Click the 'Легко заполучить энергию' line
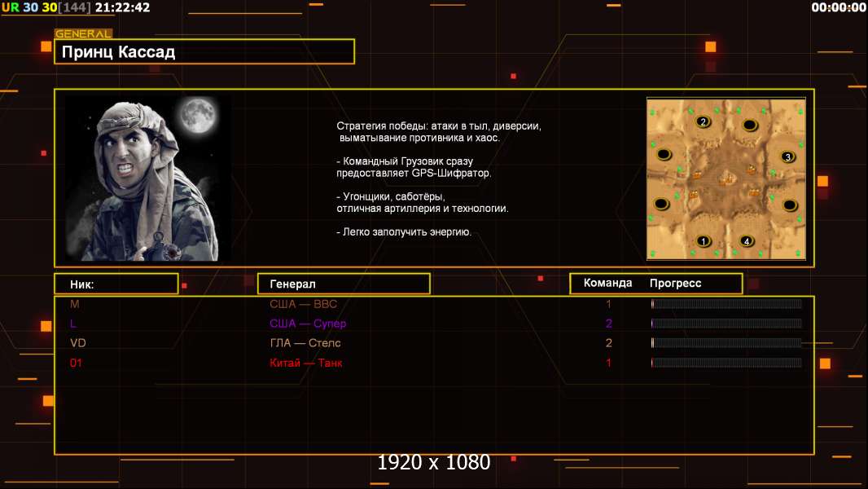Screen dimensions: 868x489 tap(404, 232)
